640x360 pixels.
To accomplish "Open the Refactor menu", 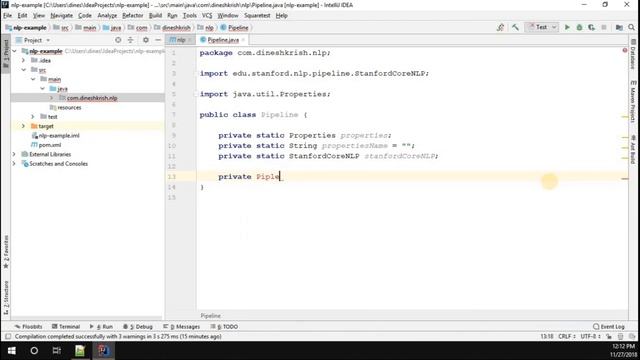I will (133, 16).
